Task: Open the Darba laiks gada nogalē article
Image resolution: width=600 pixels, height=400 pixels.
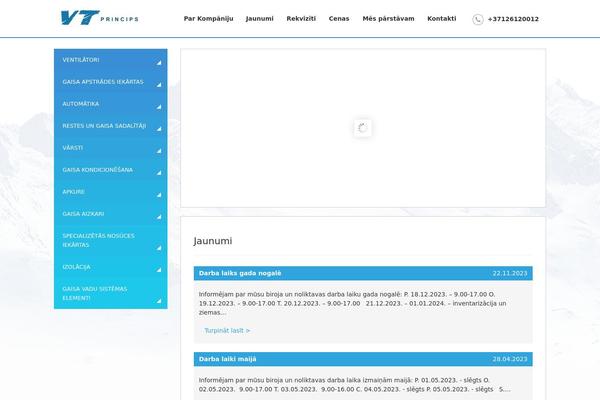Action: pos(240,273)
